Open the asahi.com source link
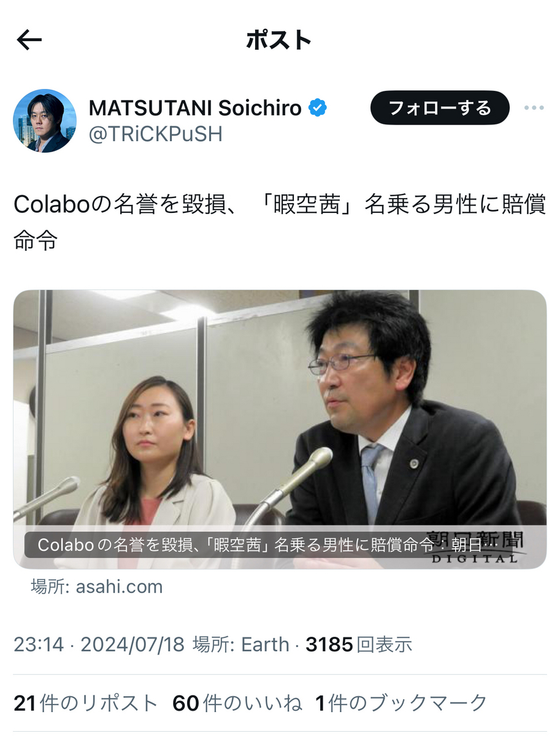This screenshot has width=560, height=736. tap(97, 587)
